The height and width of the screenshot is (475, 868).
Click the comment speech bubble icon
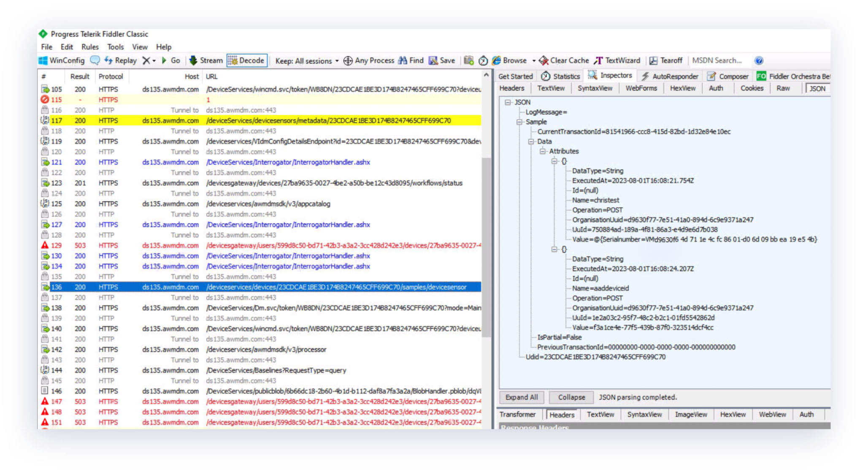point(95,60)
